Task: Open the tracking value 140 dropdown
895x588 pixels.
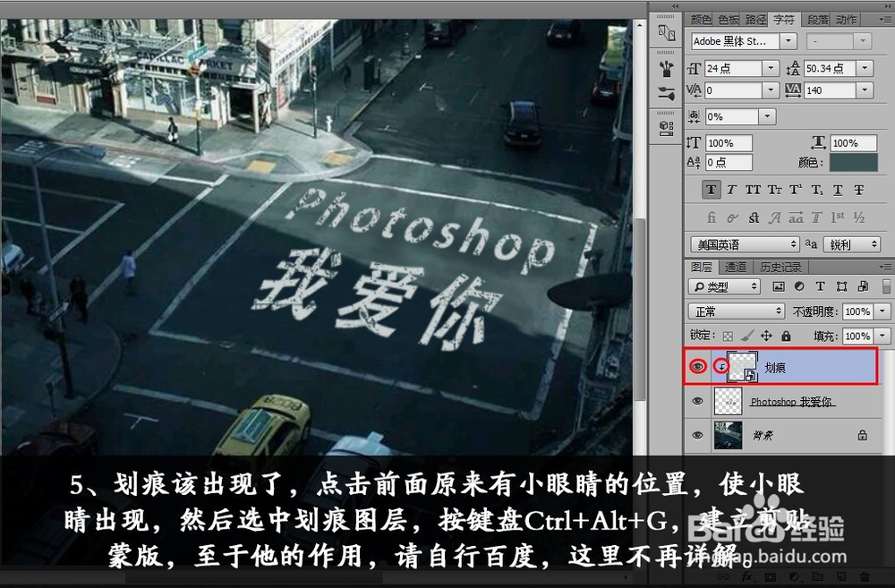Action: (x=865, y=90)
